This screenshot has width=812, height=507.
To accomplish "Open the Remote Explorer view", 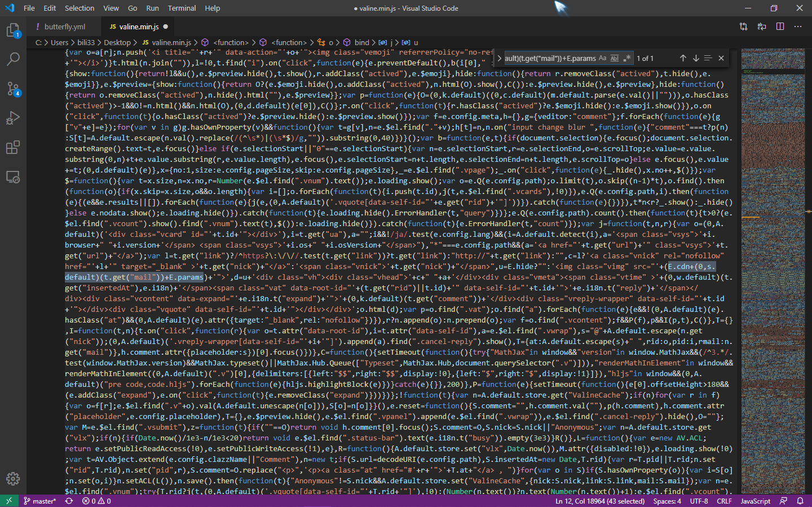I will coord(13,177).
